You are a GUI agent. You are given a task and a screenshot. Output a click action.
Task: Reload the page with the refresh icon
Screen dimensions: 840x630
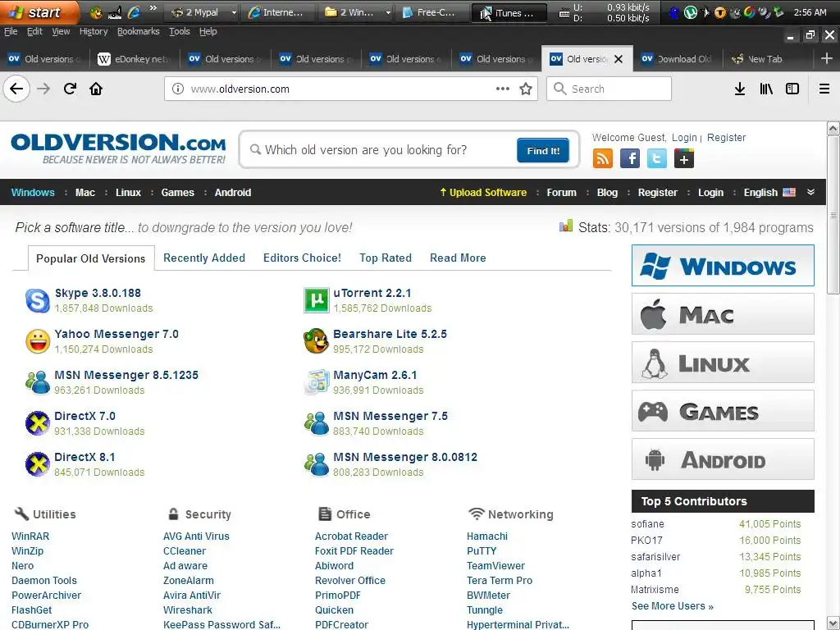click(71, 89)
